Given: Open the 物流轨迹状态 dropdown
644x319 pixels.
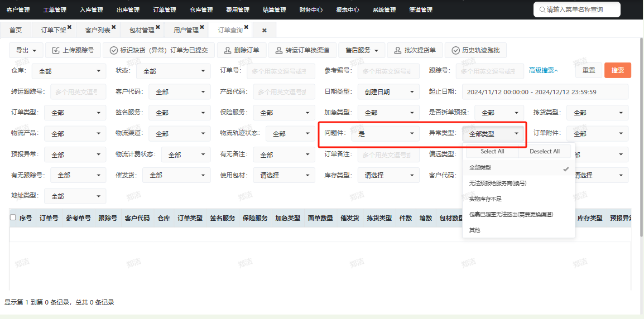Looking at the screenshot, I should 290,133.
